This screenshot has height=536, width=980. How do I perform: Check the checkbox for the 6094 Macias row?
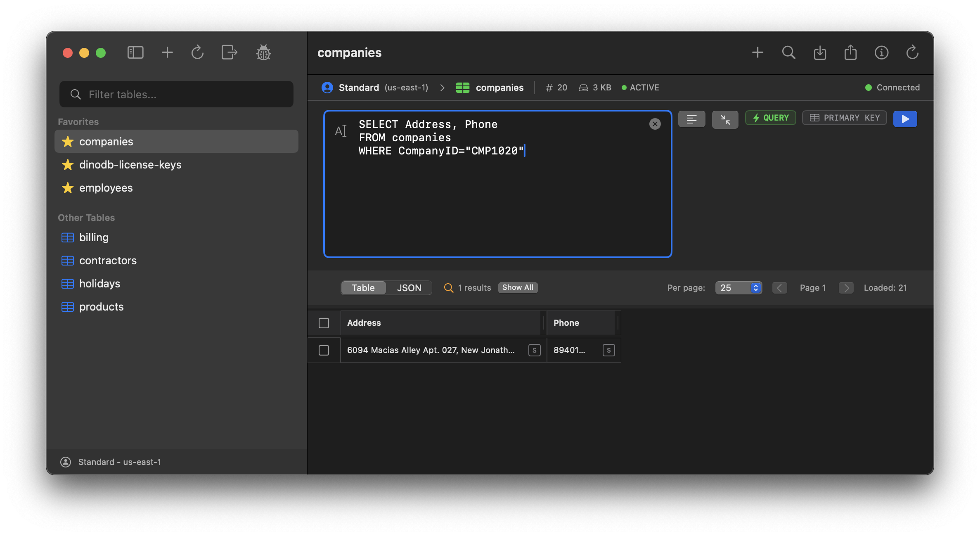coord(324,350)
